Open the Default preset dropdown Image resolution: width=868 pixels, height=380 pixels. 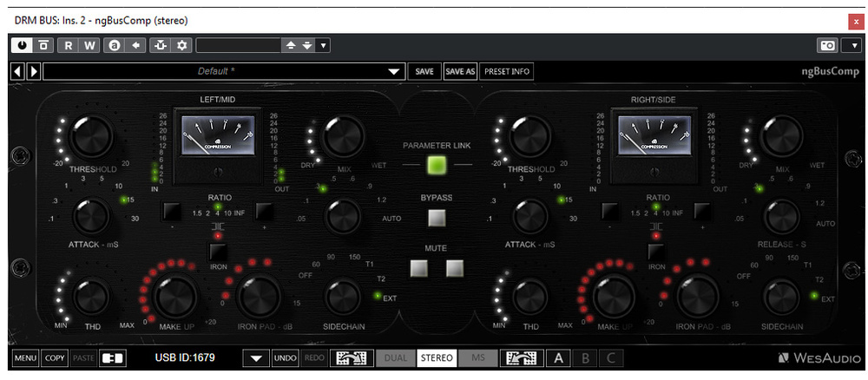click(x=395, y=71)
